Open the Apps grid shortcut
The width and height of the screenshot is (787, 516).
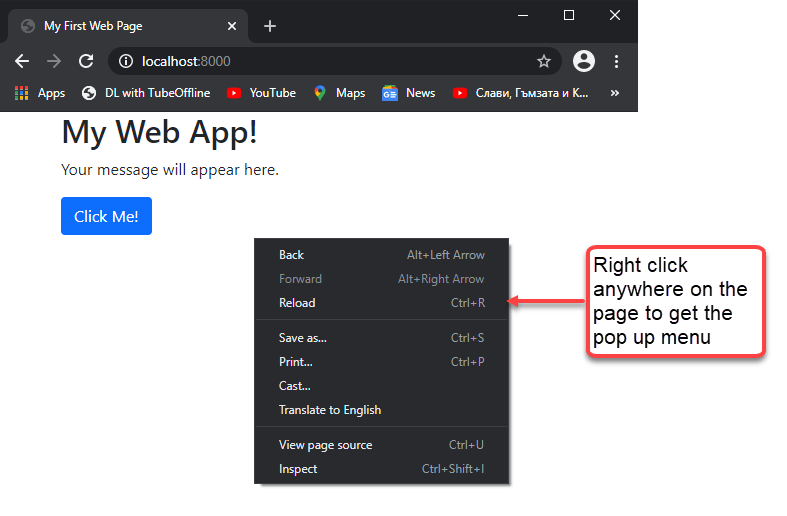coord(39,93)
